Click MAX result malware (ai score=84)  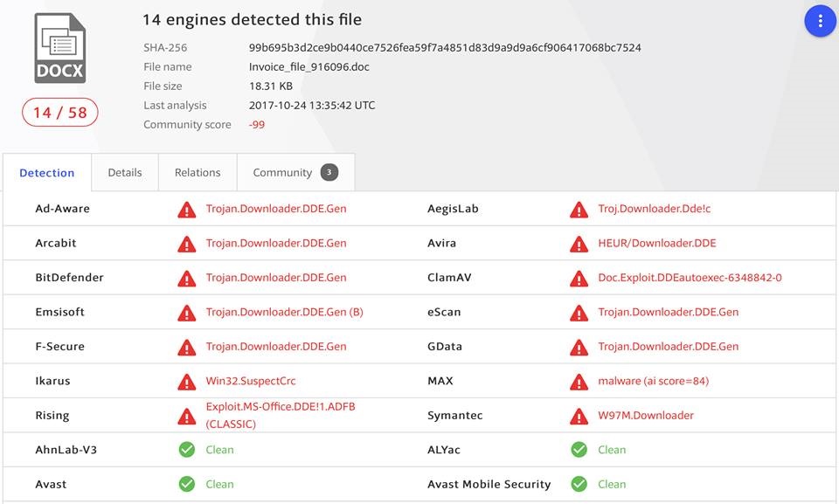point(654,381)
